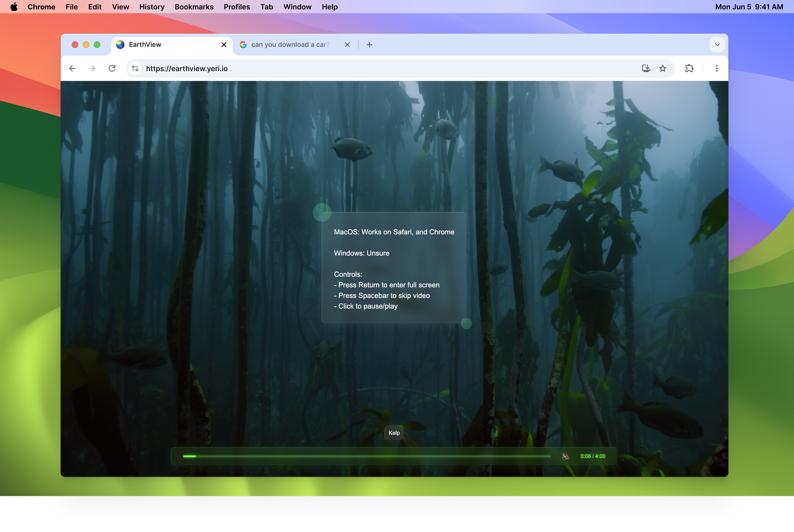Open the File menu
This screenshot has width=794, height=532.
[72, 7]
